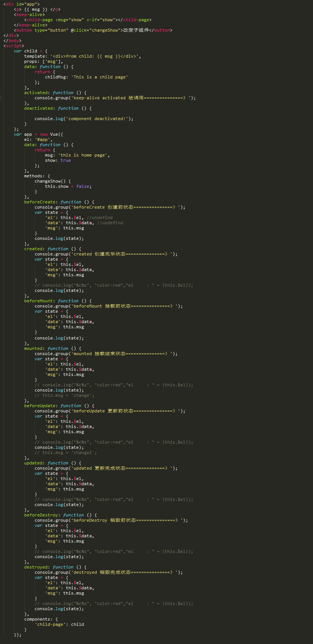Image resolution: width=313 pixels, height=644 pixels.
Task: Click the closing </body> tag
Action: 12,41
